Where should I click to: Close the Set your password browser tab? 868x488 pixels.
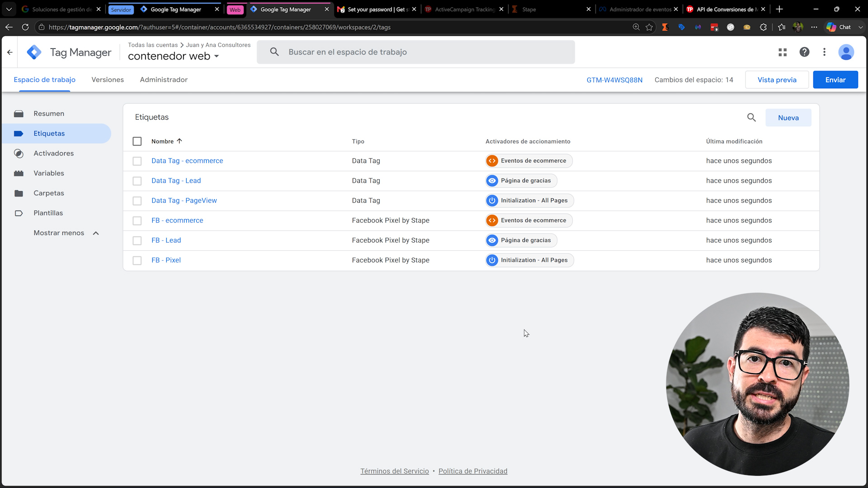414,9
